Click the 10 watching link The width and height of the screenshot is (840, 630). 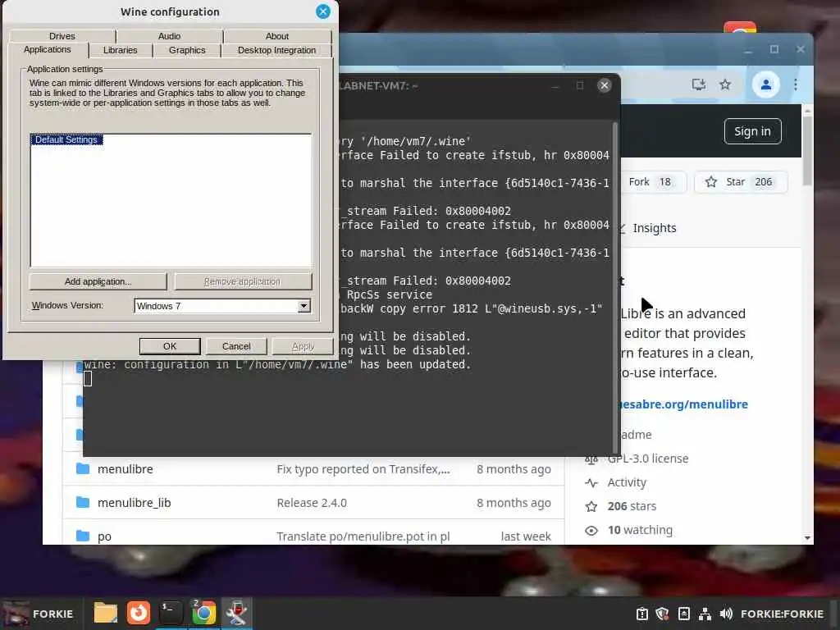640,530
